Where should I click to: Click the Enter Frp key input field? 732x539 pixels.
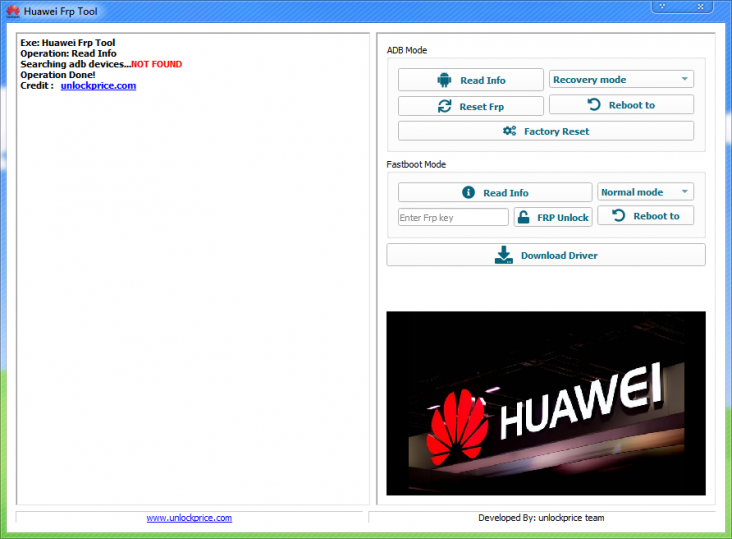pos(453,217)
